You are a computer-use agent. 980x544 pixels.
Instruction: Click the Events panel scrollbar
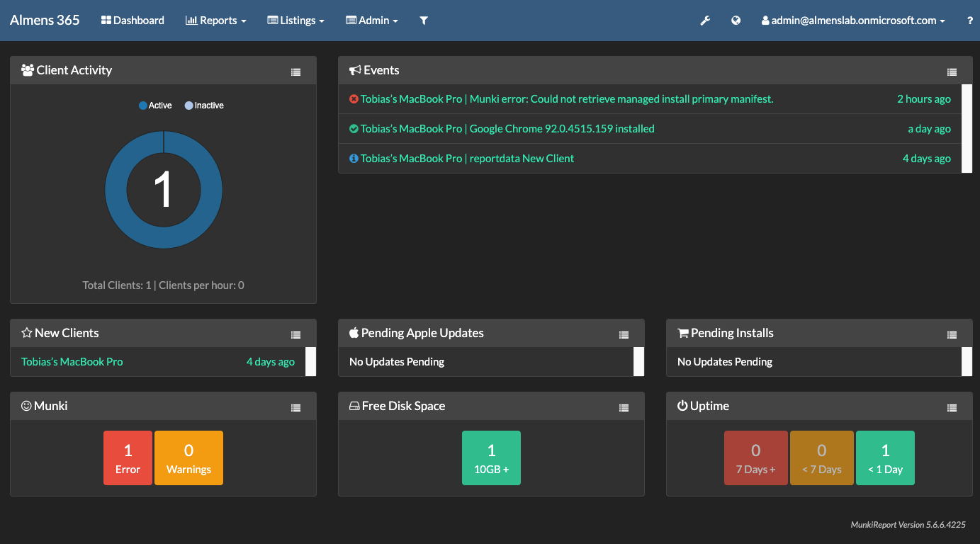tap(967, 128)
